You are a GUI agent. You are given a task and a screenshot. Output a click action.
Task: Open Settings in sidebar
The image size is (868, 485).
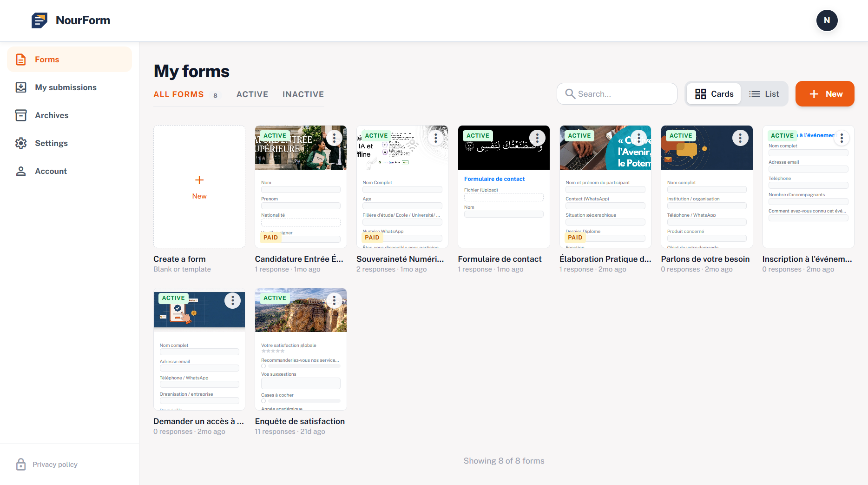pos(70,143)
